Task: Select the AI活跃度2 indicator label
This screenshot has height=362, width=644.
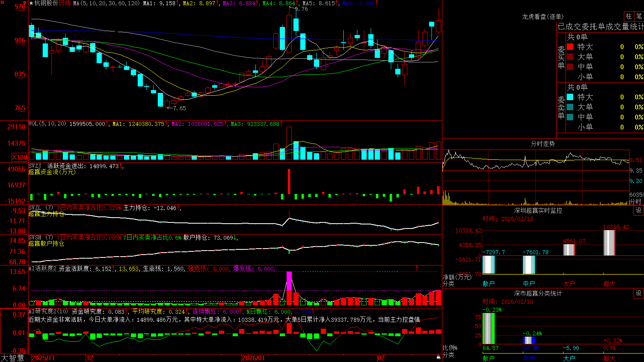Action: 43,269
